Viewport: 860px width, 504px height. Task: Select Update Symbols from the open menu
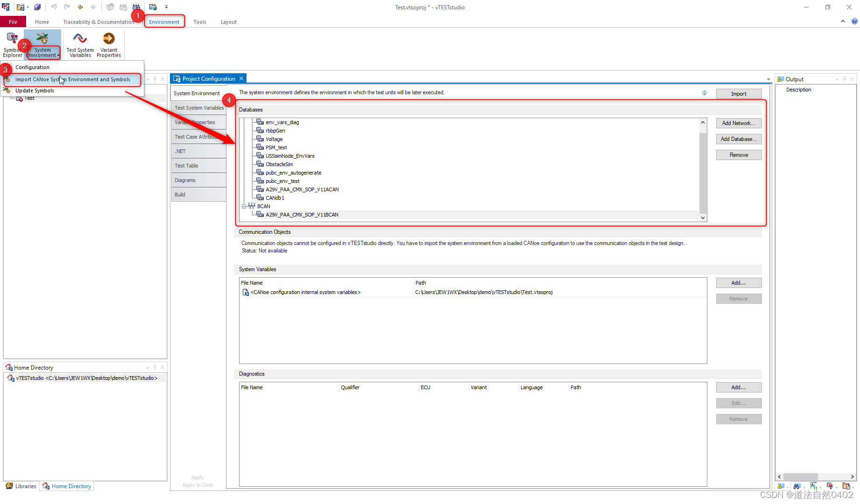click(x=35, y=90)
